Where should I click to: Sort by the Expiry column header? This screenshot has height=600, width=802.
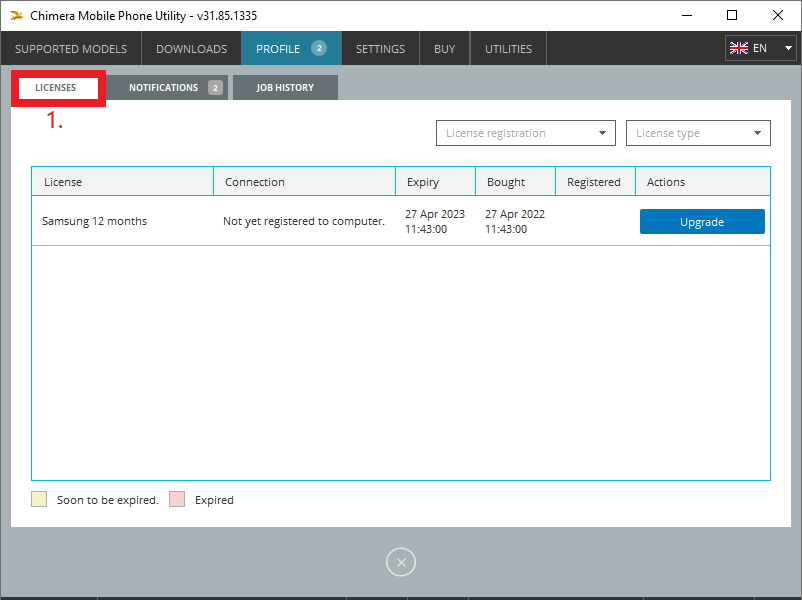[435, 182]
